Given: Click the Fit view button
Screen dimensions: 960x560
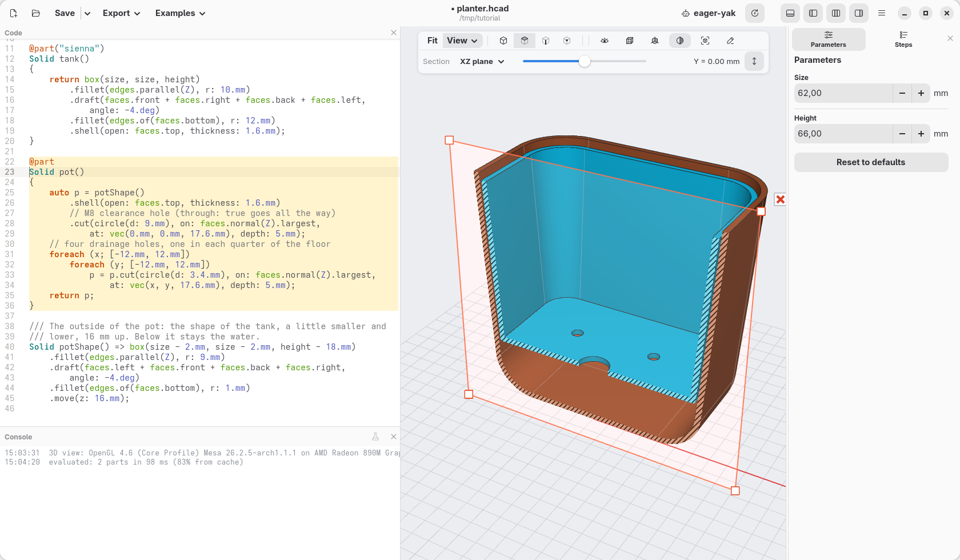Looking at the screenshot, I should 433,41.
